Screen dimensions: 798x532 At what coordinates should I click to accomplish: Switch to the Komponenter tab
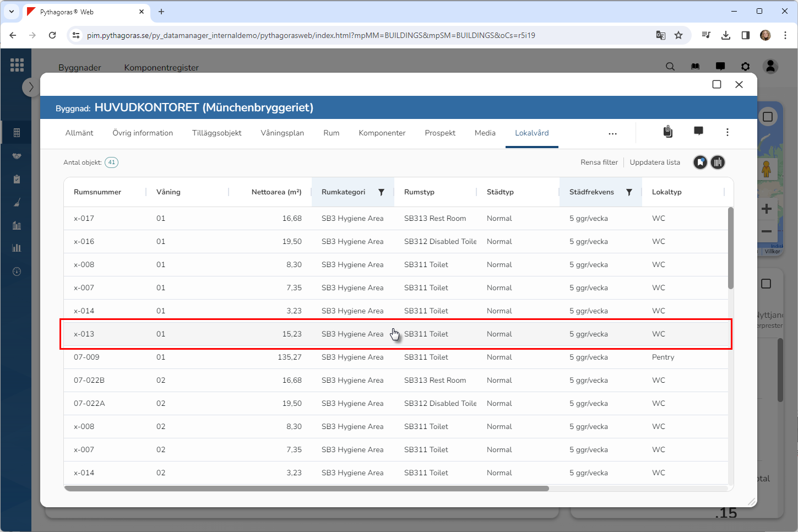tap(382, 133)
